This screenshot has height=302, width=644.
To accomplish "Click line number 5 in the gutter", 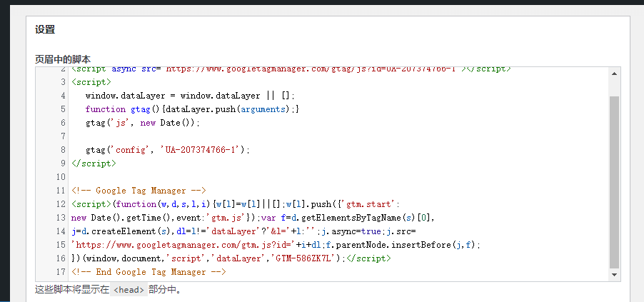I will coord(64,109).
